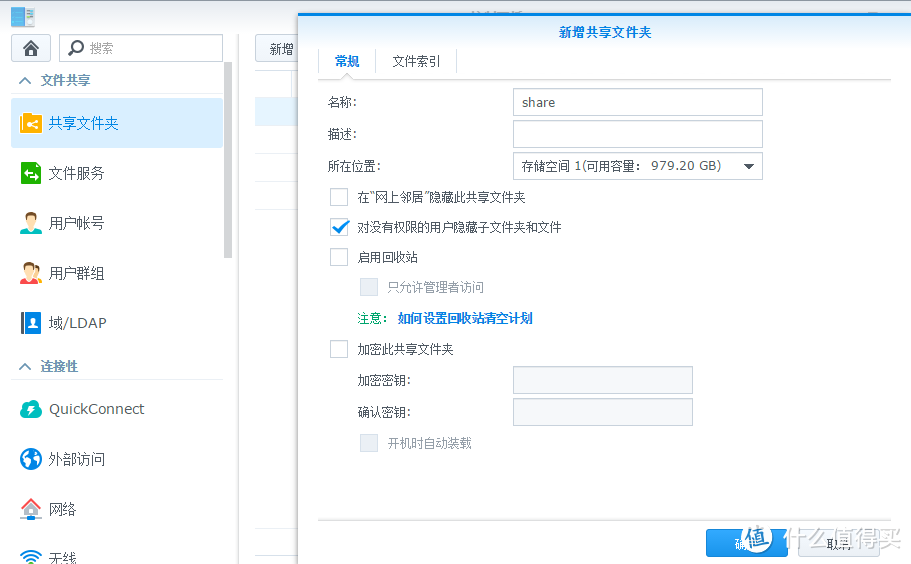
Task: Select Shared Folder (共享文件夹) menu item label
Action: tap(84, 123)
